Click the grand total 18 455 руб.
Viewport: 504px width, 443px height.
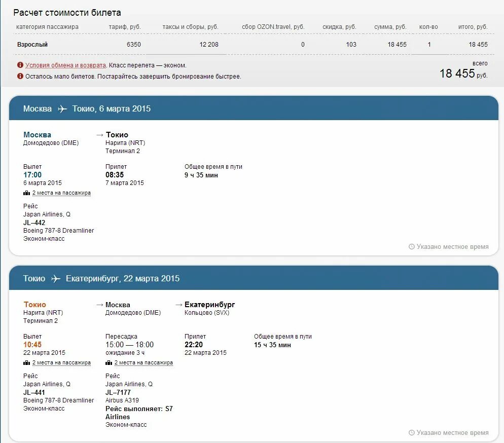(x=463, y=73)
